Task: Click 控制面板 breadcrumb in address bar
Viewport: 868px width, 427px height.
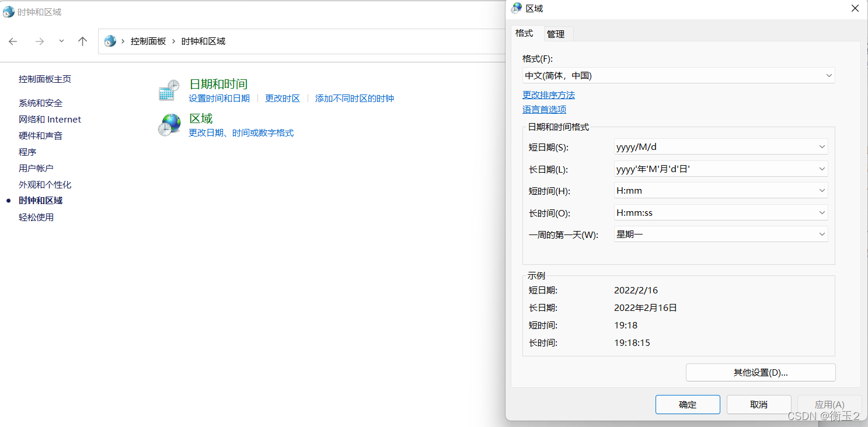Action: (x=148, y=41)
